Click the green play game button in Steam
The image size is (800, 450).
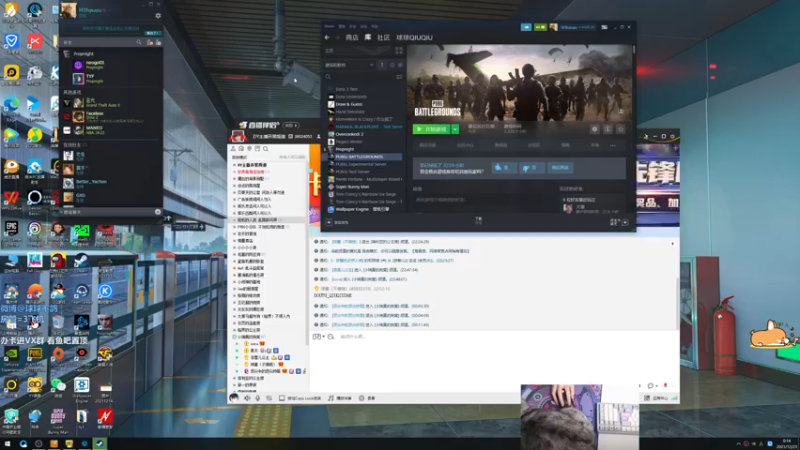(431, 130)
